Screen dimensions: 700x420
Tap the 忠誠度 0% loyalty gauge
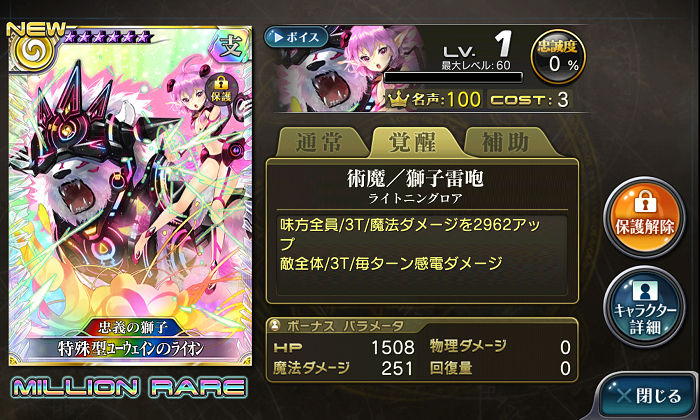(x=558, y=56)
